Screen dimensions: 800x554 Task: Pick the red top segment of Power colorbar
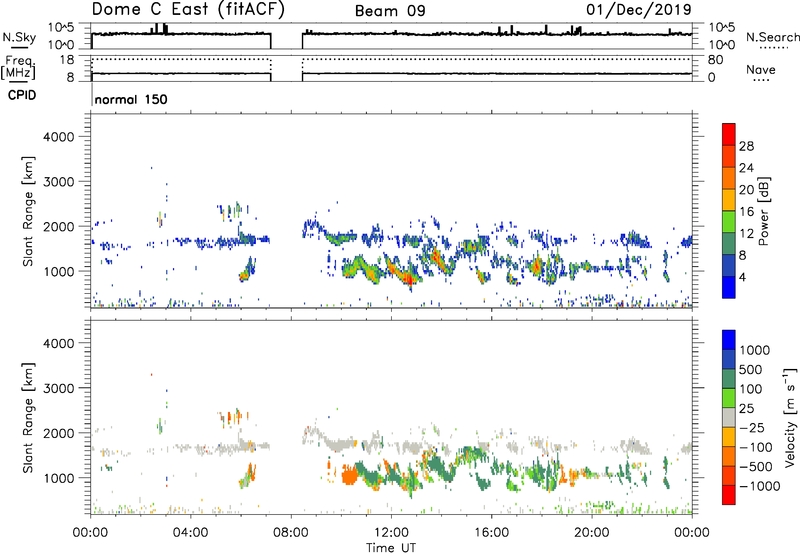[x=729, y=134]
